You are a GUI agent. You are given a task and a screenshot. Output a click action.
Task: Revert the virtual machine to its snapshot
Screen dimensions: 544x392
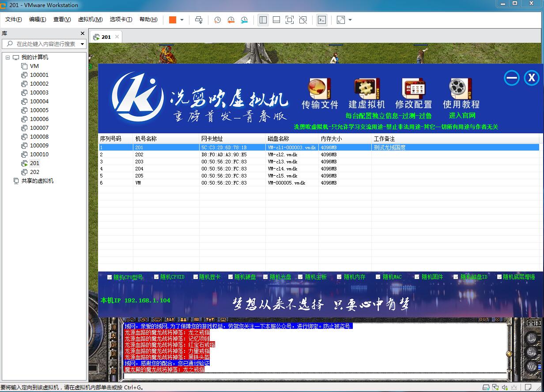[x=231, y=20]
